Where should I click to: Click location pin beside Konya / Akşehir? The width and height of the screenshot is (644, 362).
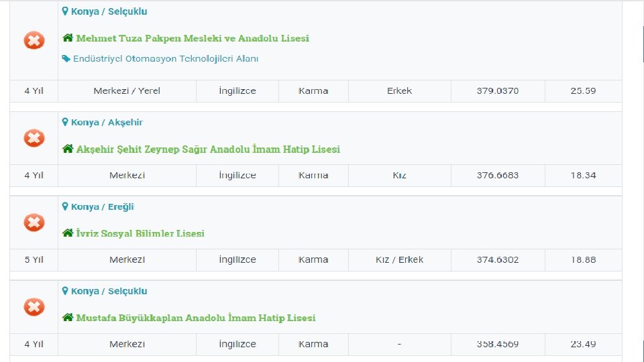click(65, 122)
